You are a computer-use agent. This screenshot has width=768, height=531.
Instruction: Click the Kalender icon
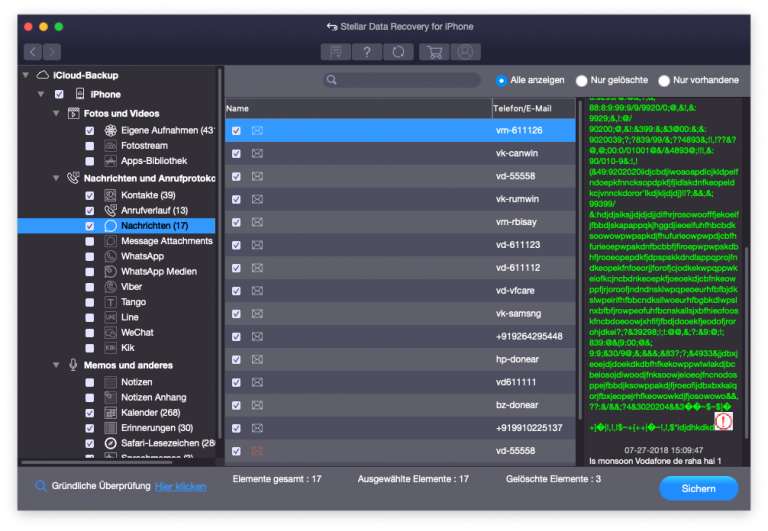point(111,412)
